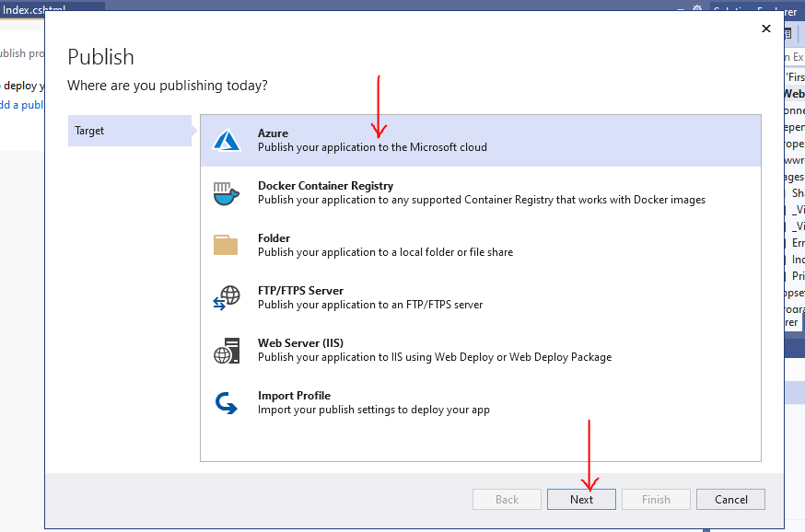Select the Import Profile title
This screenshot has width=805, height=532.
point(294,396)
